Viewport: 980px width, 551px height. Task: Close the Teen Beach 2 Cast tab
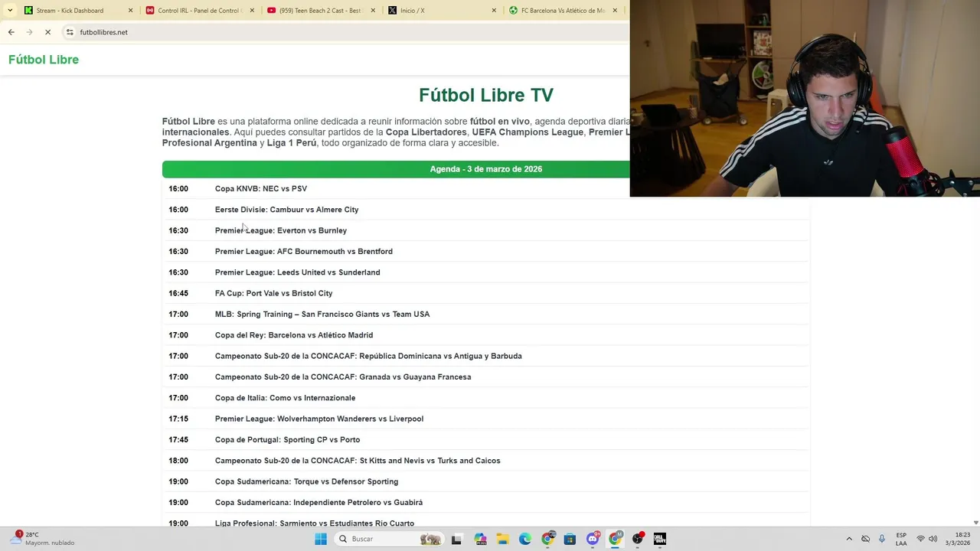tap(373, 11)
